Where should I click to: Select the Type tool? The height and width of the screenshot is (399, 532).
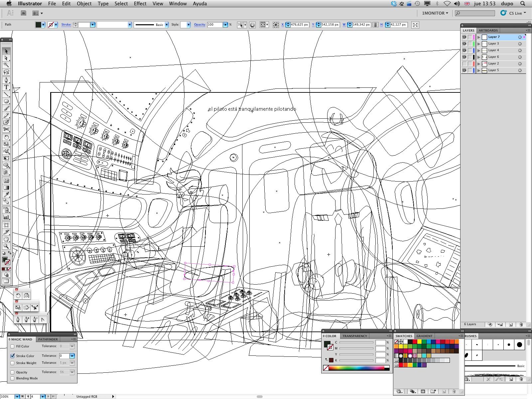pyautogui.click(x=6, y=87)
